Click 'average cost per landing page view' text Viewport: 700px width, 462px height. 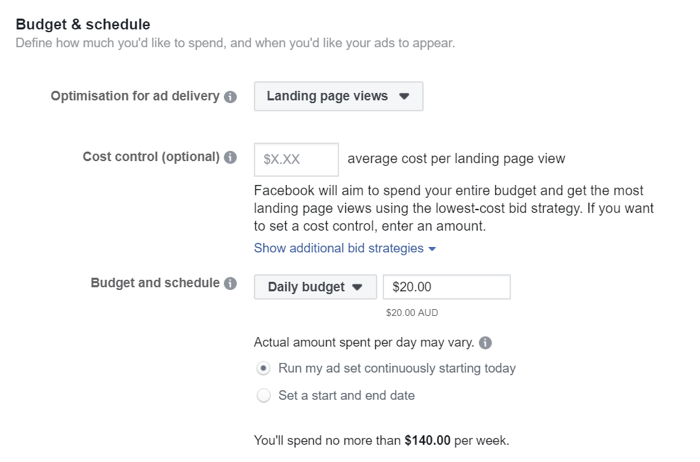point(456,158)
